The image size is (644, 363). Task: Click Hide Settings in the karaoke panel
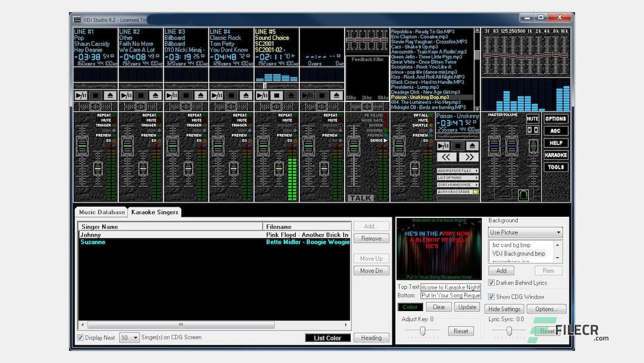tap(504, 309)
